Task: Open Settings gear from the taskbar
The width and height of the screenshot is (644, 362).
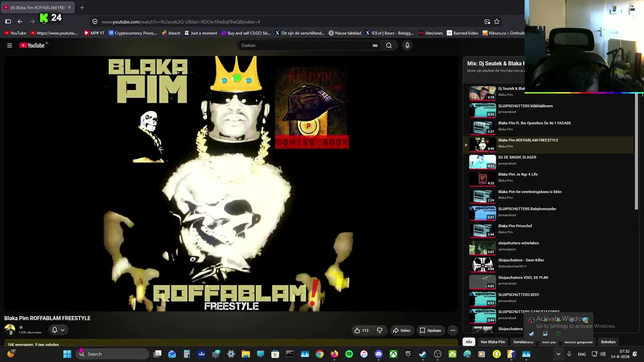Action: [231, 354]
